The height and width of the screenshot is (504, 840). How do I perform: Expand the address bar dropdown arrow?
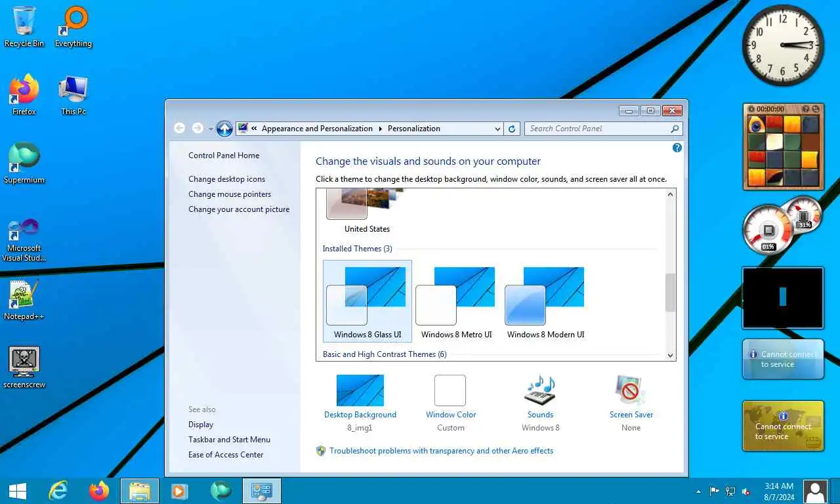pos(497,129)
